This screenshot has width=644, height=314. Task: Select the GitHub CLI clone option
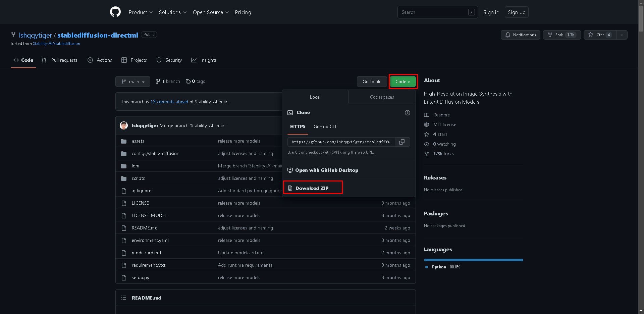coord(325,127)
